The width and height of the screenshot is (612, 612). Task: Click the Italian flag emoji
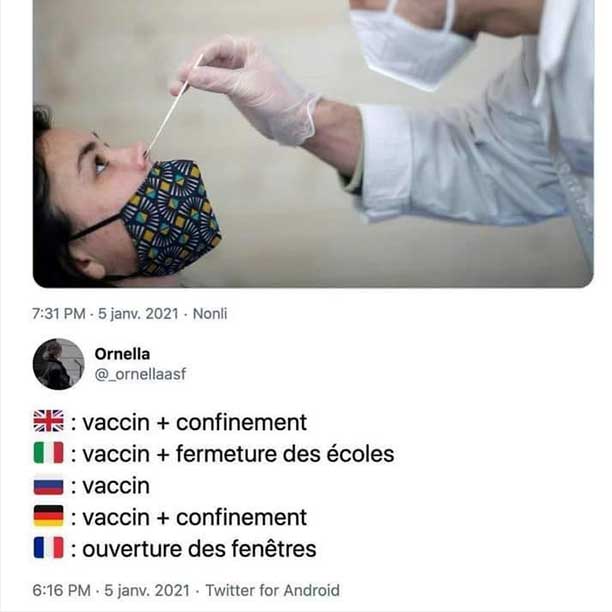[48, 452]
